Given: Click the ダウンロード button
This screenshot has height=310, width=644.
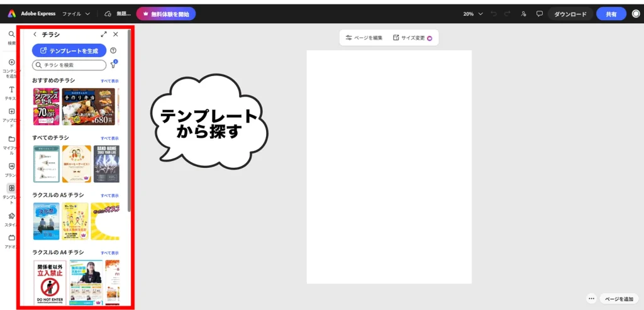Looking at the screenshot, I should (x=570, y=14).
